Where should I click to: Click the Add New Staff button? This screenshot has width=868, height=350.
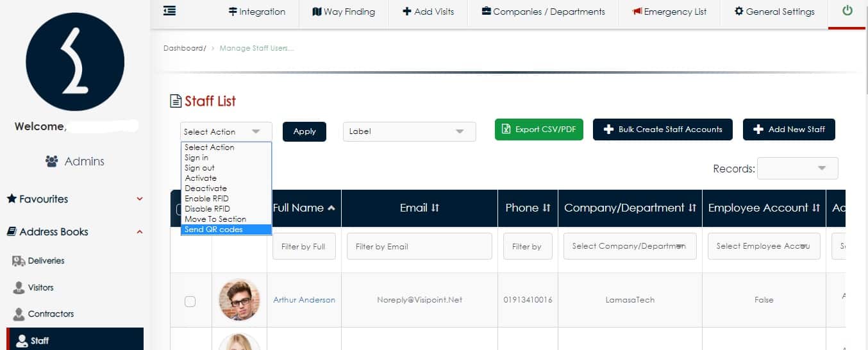click(789, 129)
